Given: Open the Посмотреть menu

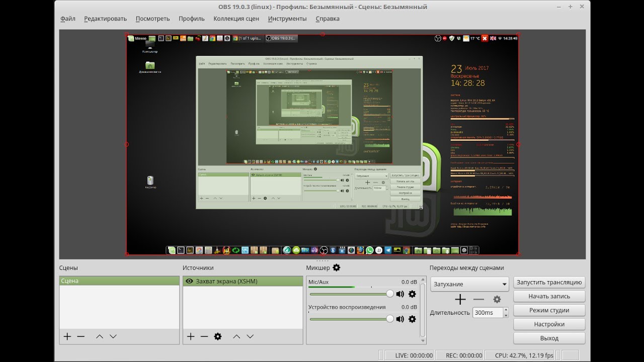Looking at the screenshot, I should click(153, 19).
